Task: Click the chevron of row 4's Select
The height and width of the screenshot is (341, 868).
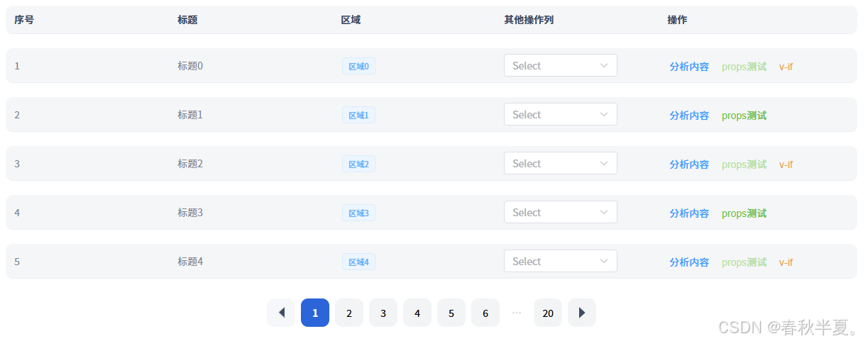Action: coord(604,213)
